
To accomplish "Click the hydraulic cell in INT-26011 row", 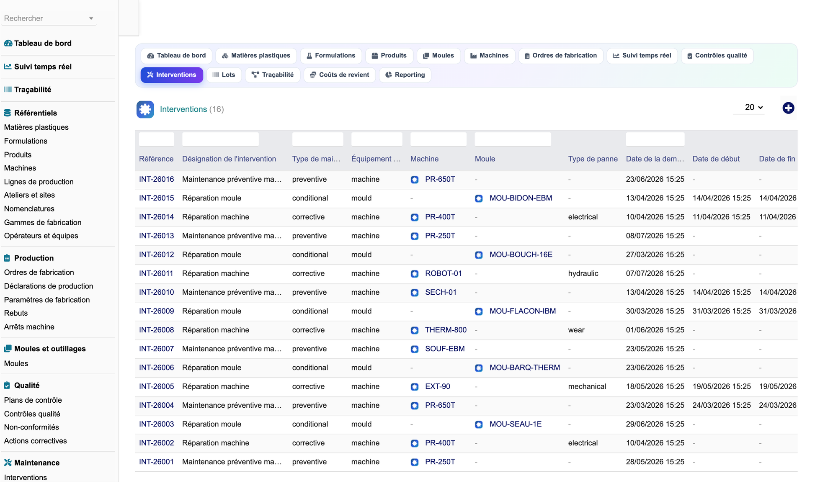I will [583, 273].
